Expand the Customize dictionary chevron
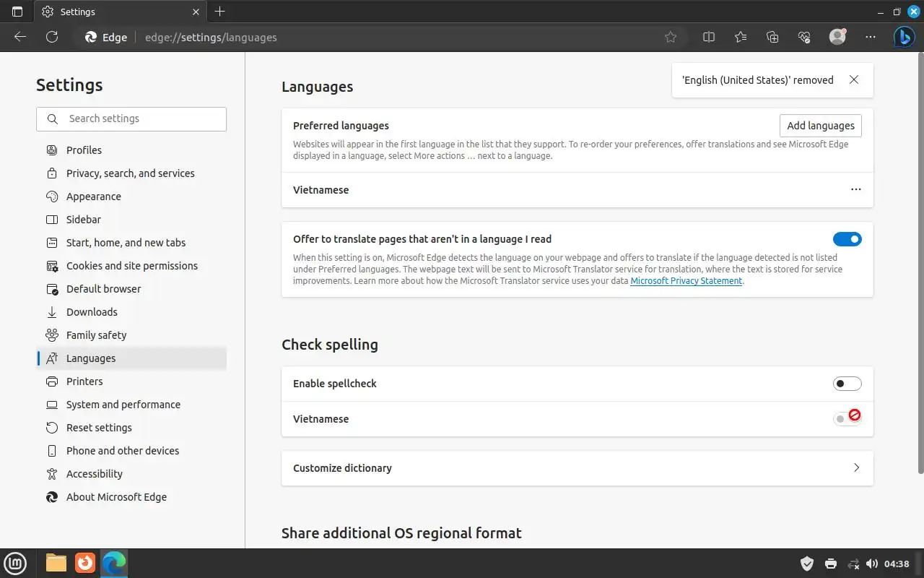 tap(856, 468)
